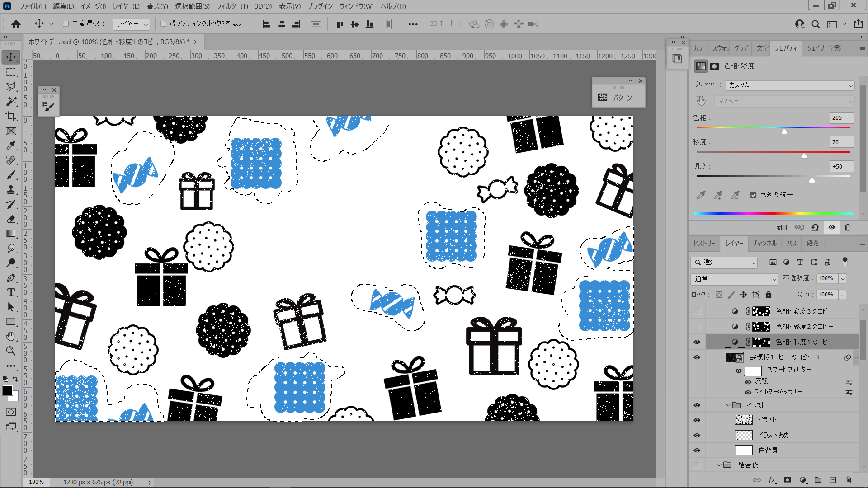Click the foreground color swatch
The height and width of the screenshot is (488, 868).
click(8, 390)
